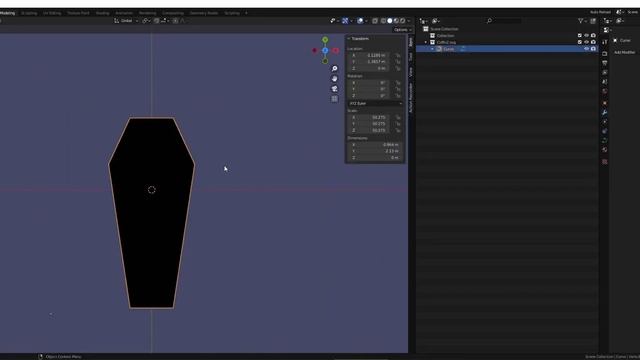Click the Location Y field
This screenshot has height=360, width=640.
(x=369, y=62)
